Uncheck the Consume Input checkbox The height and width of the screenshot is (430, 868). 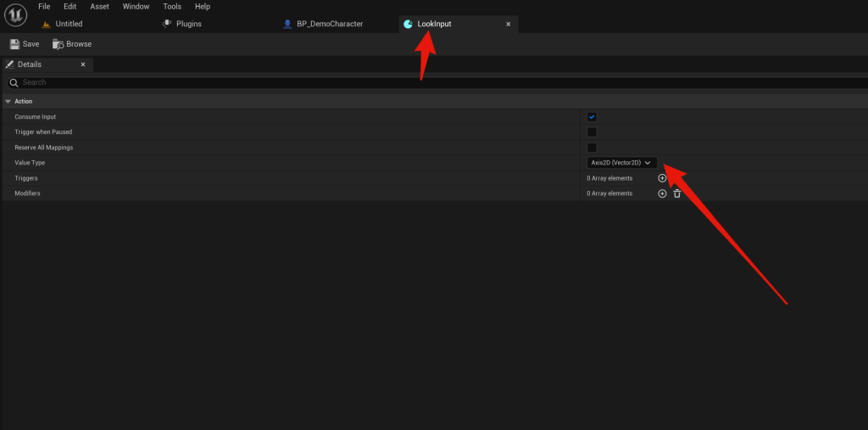[592, 117]
